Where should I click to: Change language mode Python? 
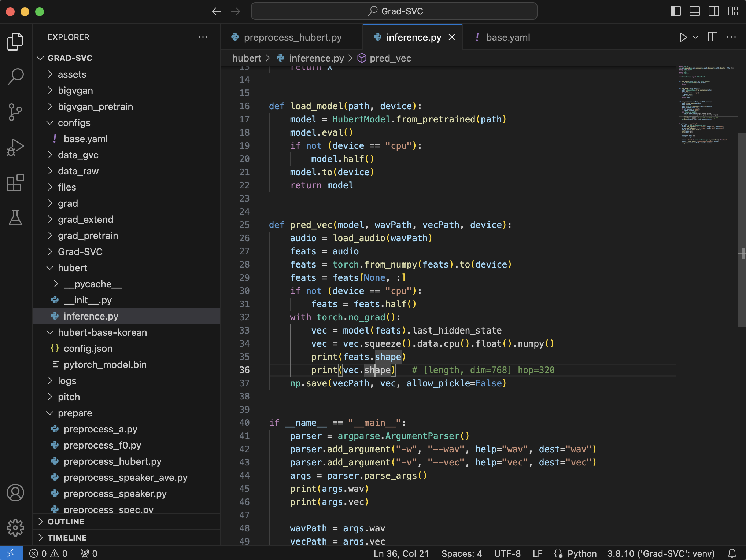coord(582,553)
